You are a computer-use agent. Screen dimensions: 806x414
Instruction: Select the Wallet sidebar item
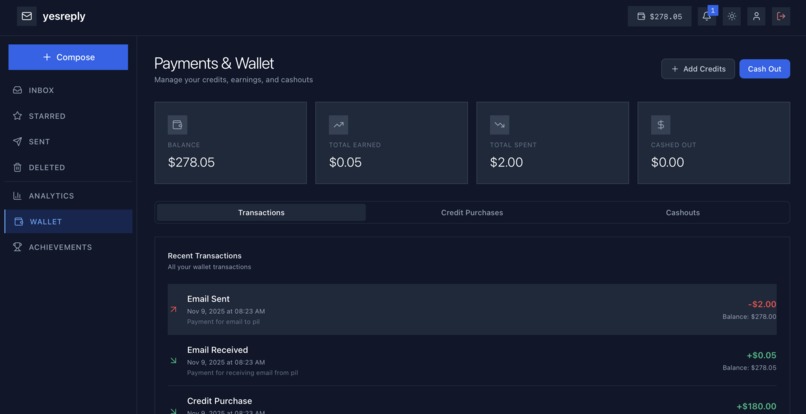tap(68, 222)
